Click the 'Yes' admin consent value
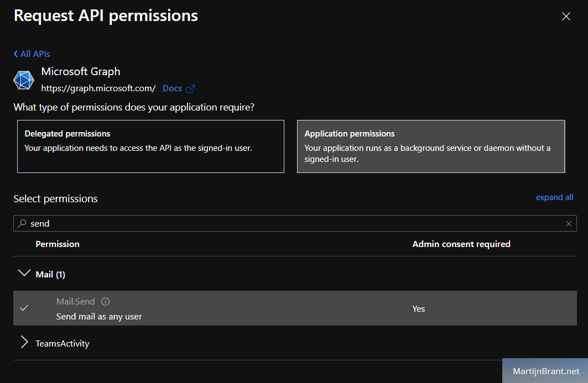588x383 pixels. (x=419, y=309)
